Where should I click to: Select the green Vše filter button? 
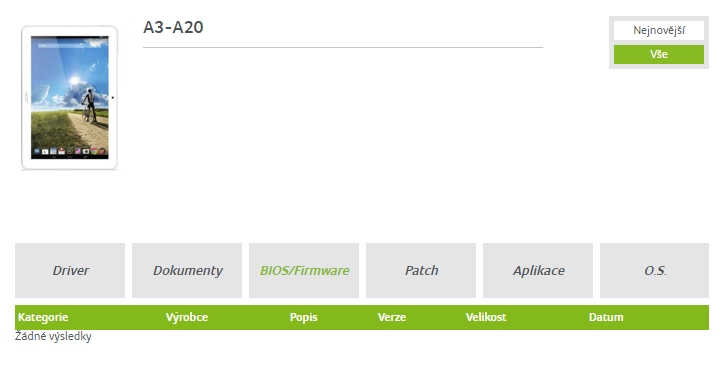[658, 54]
